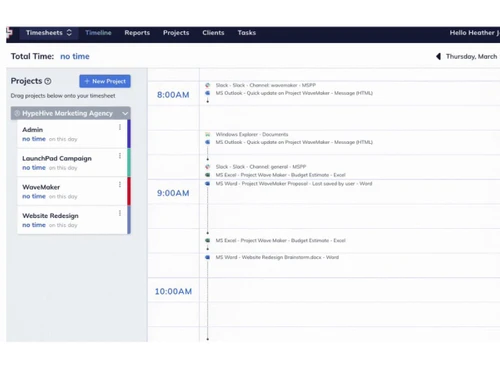Viewport: 500px width, 375px height.
Task: Click the app logo in the navbar
Action: (x=9, y=32)
